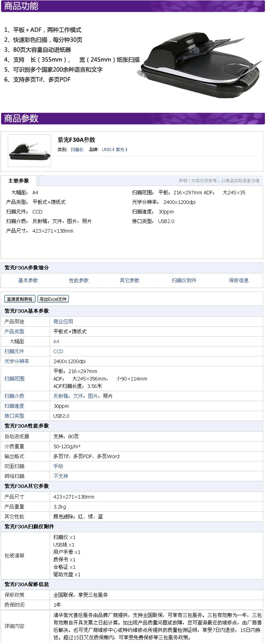Open the 扫描介质 label link

click(x=15, y=396)
